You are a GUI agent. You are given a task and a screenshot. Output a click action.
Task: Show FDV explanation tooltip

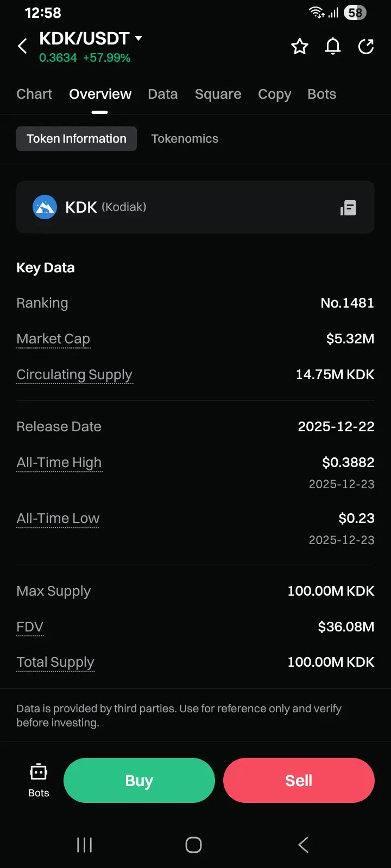(x=30, y=627)
